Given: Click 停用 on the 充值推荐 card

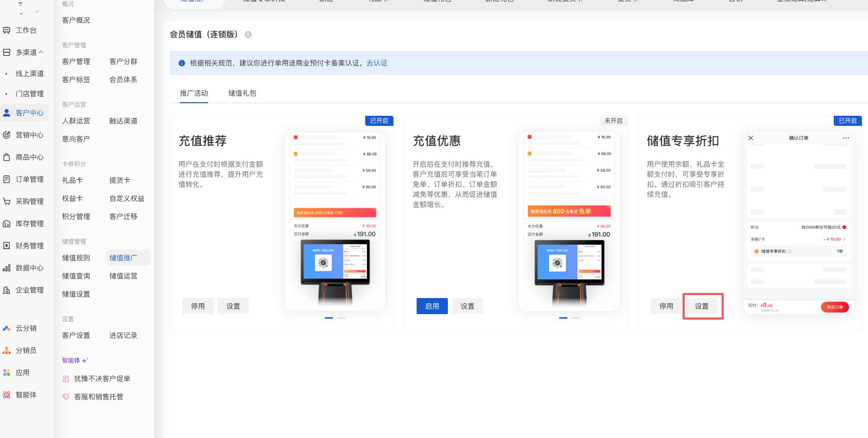Looking at the screenshot, I should tap(198, 306).
